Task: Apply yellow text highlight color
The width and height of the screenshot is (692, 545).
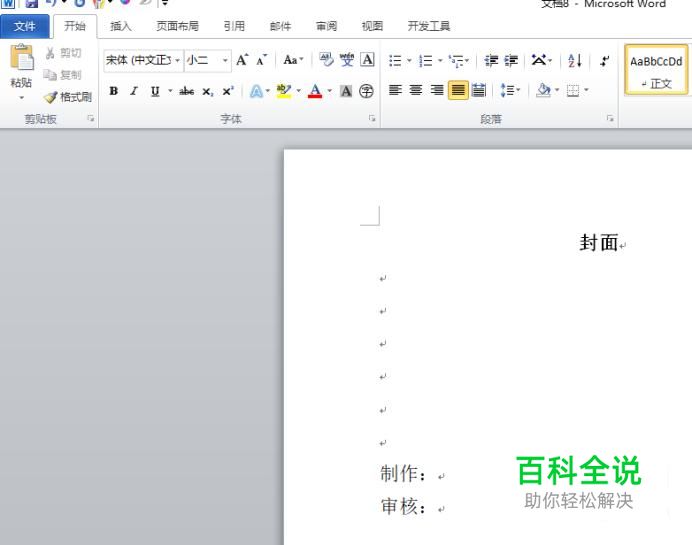Action: point(283,91)
